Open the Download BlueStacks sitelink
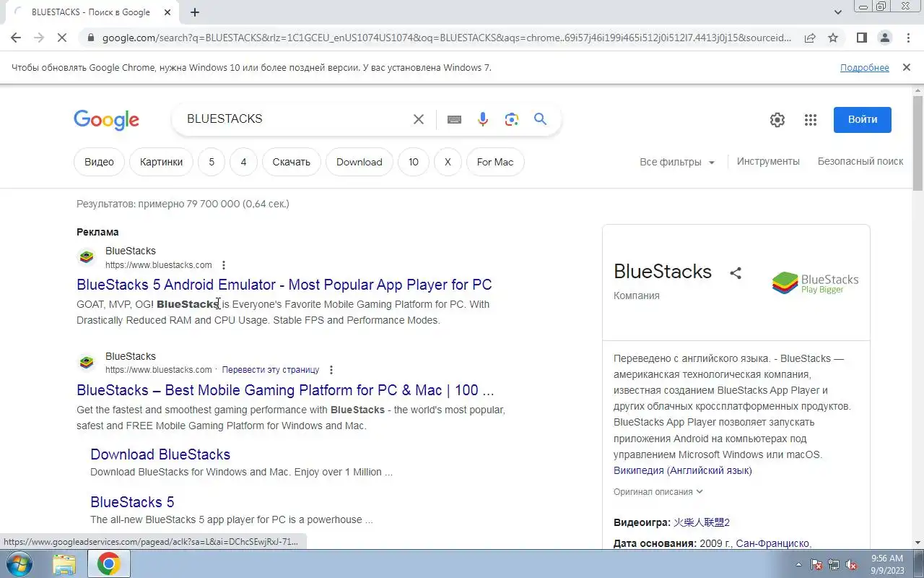924x578 pixels. [x=160, y=454]
